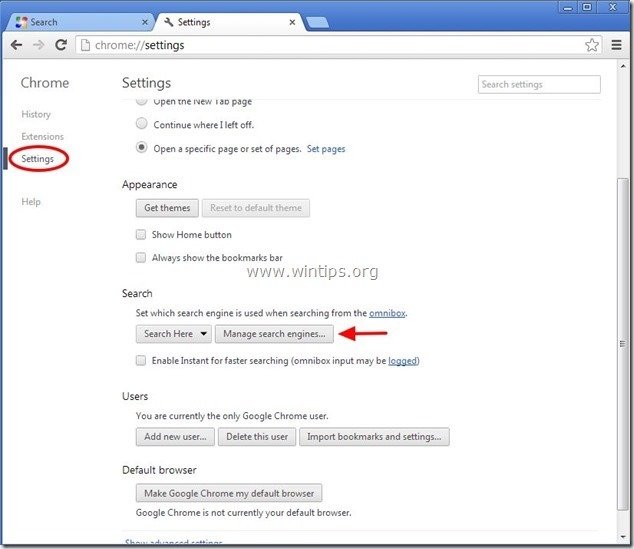
Task: Open Extensions in the sidebar
Action: (x=42, y=137)
